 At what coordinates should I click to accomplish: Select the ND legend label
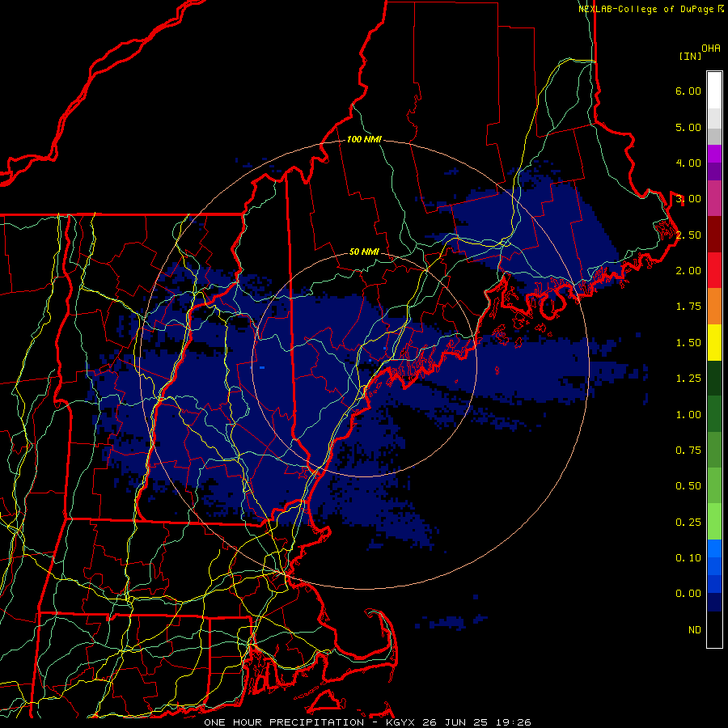pyautogui.click(x=695, y=630)
